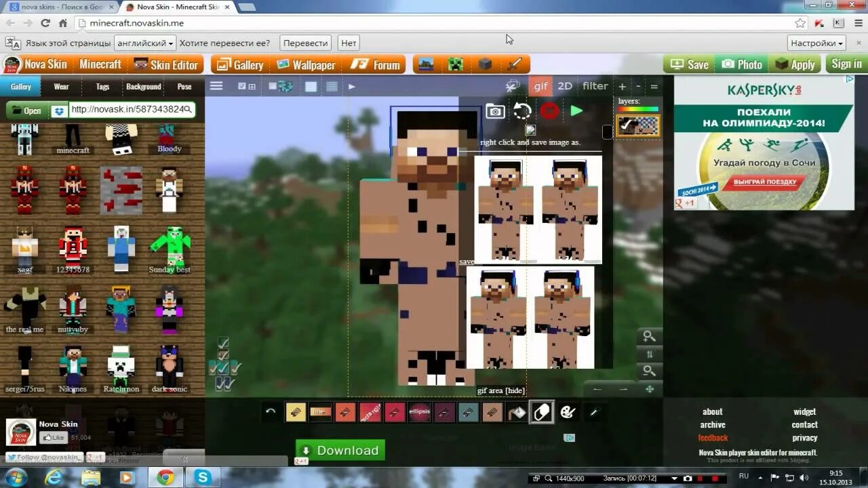Select the 'dark sonic' skin thumbnail
The height and width of the screenshot is (488, 868).
169,369
